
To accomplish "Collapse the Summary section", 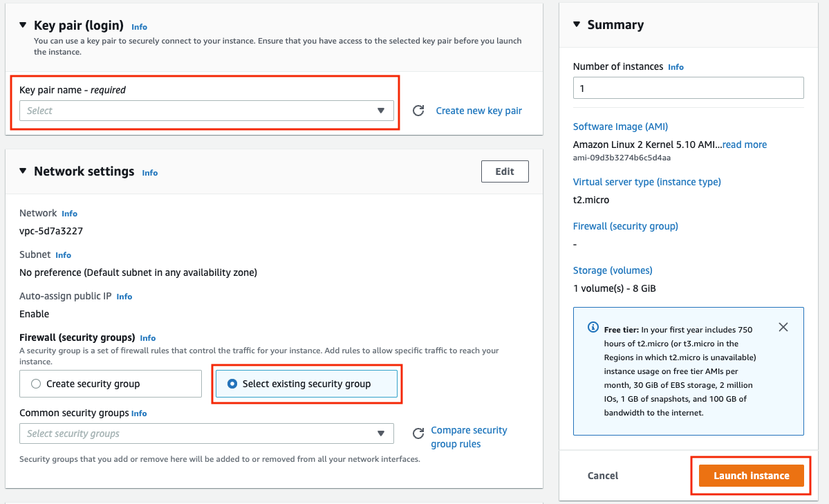I will coord(577,24).
